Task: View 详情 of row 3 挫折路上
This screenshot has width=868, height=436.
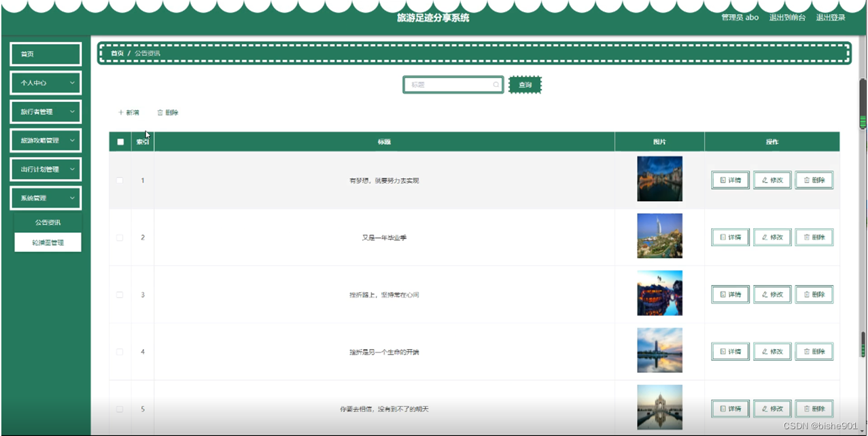Action: 731,294
